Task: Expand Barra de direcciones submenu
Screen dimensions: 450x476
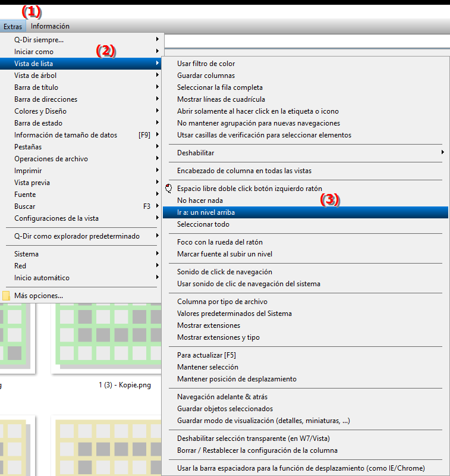Action: pyautogui.click(x=81, y=99)
